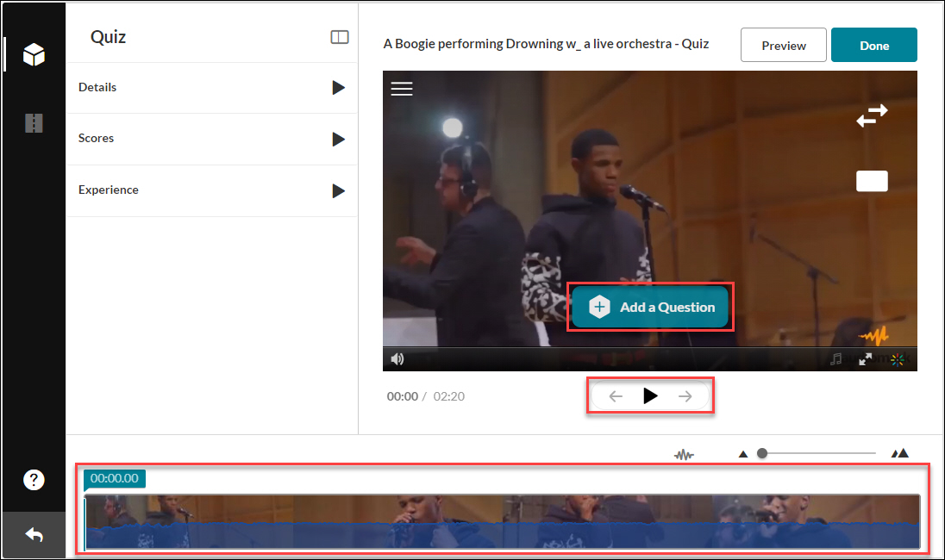The image size is (945, 560).
Task: Zoom in timeline with double triangle
Action: click(x=900, y=453)
